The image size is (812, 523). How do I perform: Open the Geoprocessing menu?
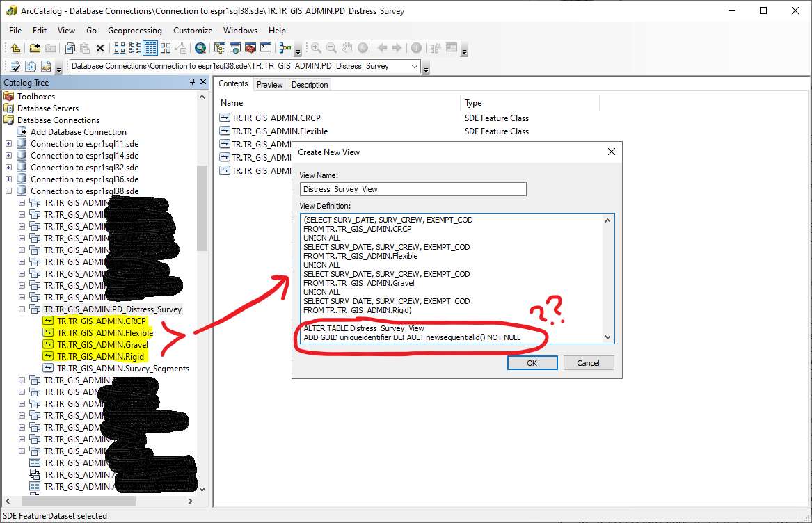point(135,31)
